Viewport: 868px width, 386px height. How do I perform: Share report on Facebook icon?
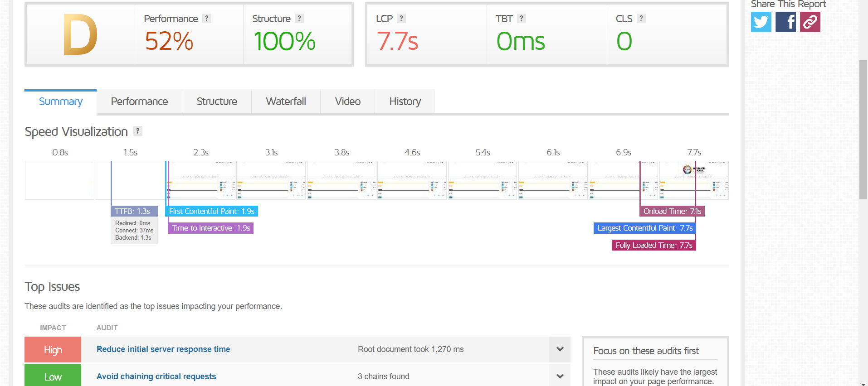click(785, 22)
